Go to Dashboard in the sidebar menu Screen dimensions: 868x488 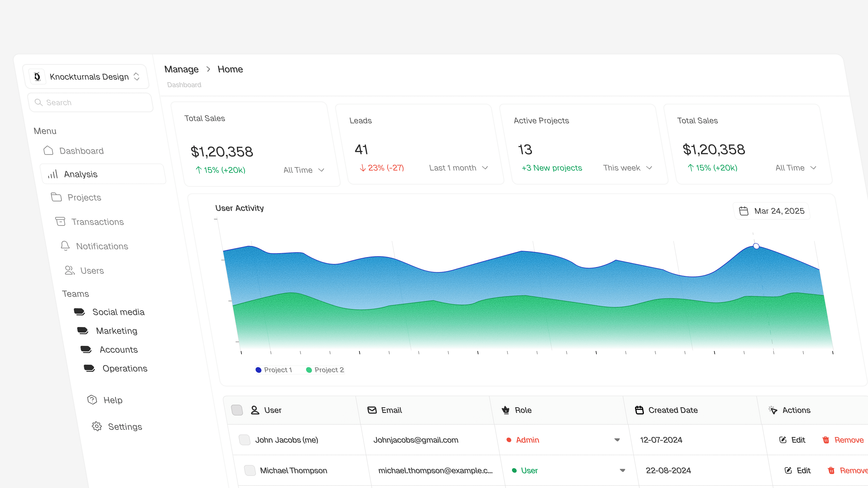pos(81,151)
